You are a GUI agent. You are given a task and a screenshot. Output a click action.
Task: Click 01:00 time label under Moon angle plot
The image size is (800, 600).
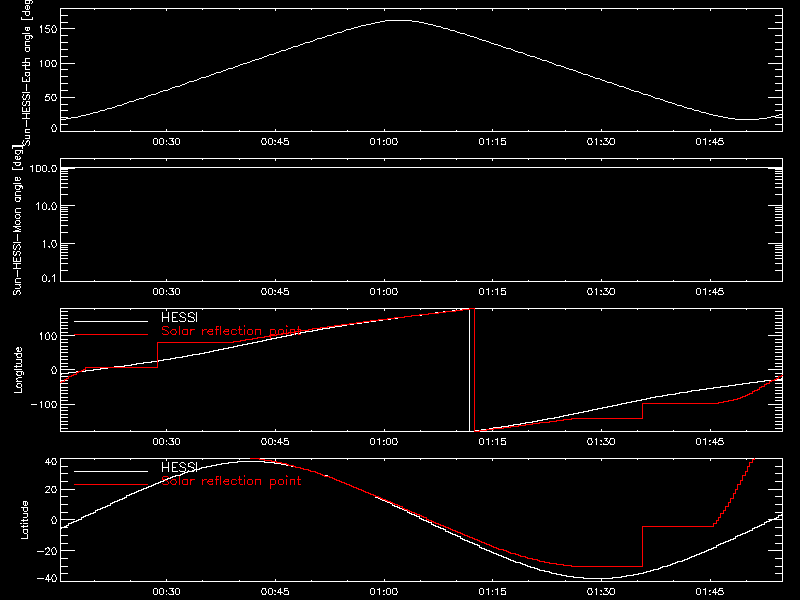point(384,291)
